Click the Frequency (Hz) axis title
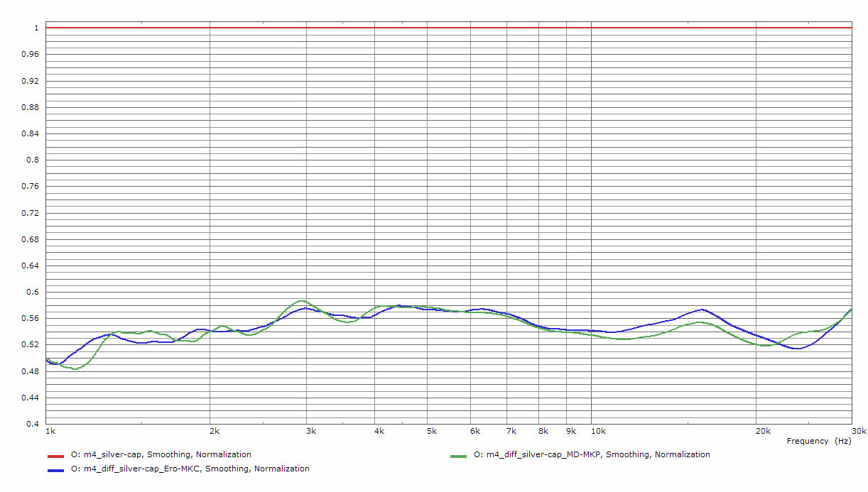 (x=818, y=441)
